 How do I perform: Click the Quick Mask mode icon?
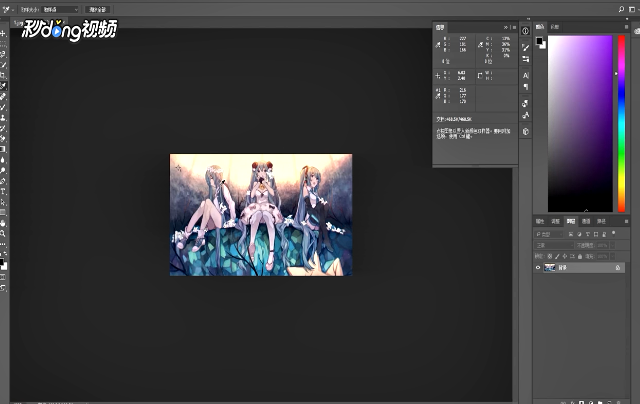click(3, 277)
